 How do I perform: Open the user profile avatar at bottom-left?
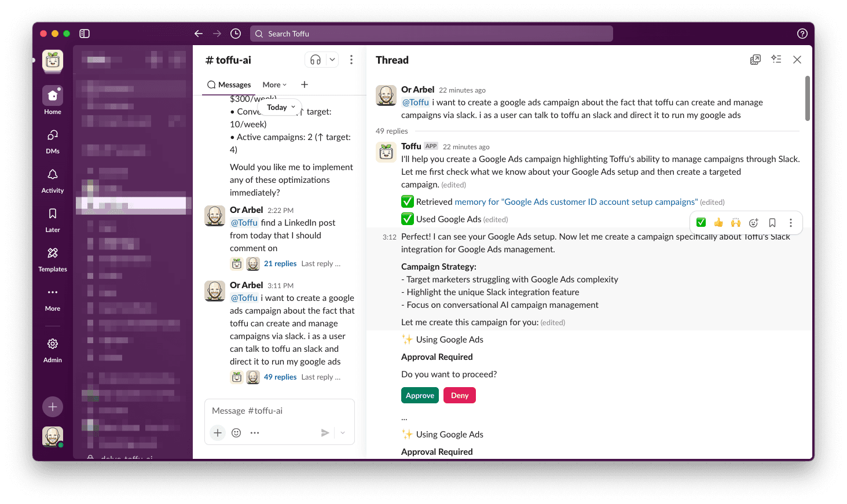click(x=53, y=437)
